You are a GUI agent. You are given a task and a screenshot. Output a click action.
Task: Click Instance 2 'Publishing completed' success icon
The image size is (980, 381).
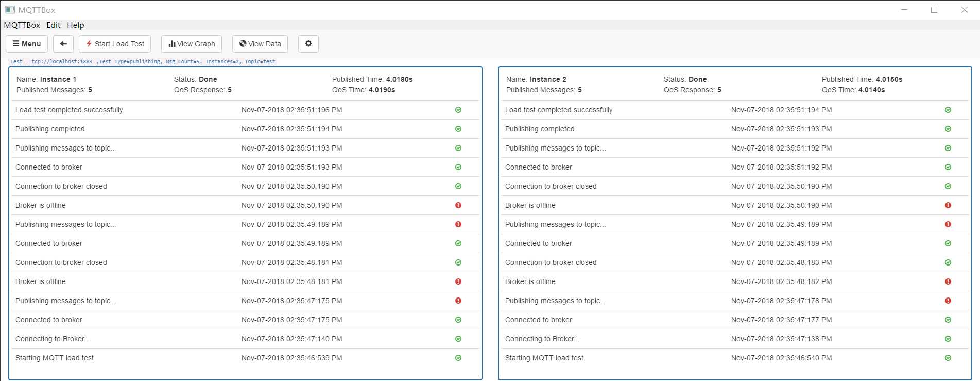(948, 129)
